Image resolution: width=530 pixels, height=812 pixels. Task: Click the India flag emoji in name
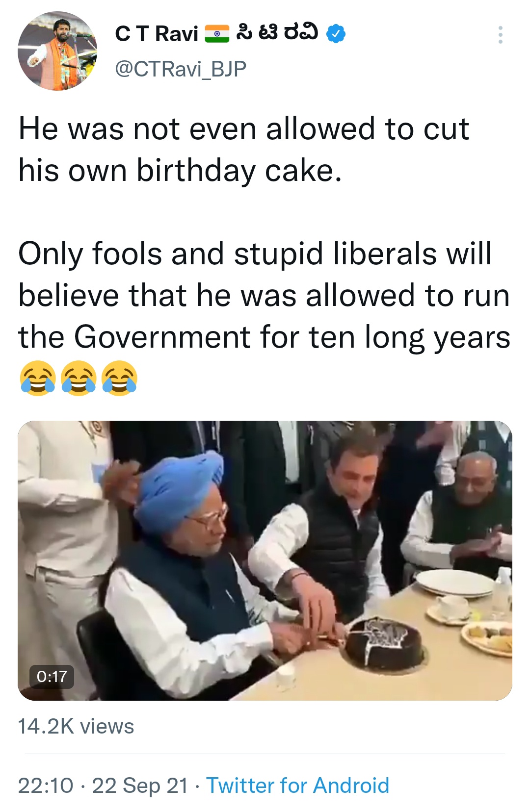(216, 34)
